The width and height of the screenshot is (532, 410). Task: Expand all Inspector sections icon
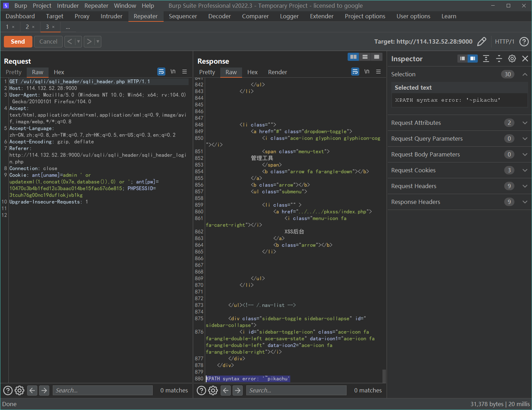tap(486, 59)
